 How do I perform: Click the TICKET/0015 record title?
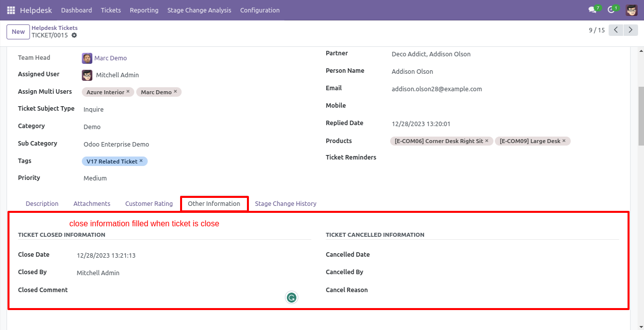pyautogui.click(x=49, y=35)
